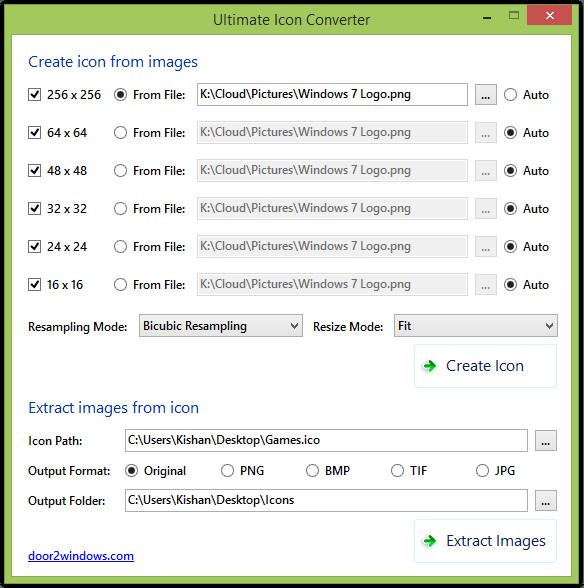Choose From File option for 32 x 32
The image size is (584, 588).
120,208
